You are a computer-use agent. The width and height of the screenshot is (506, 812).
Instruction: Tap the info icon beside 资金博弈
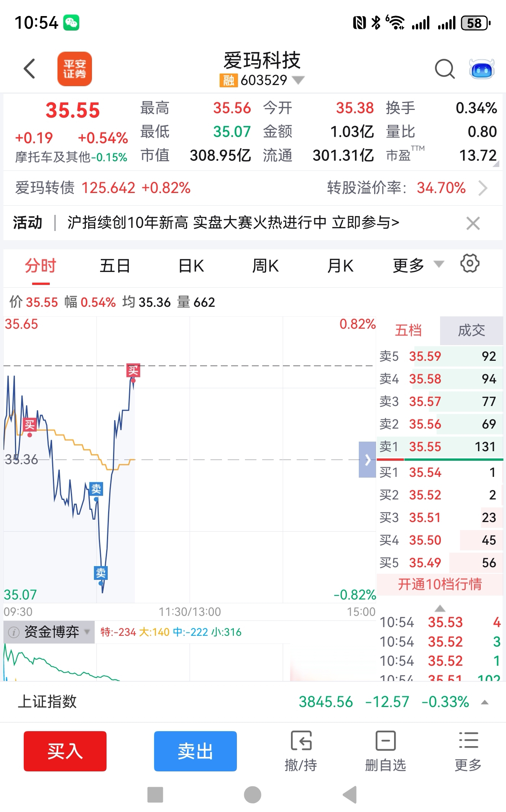coord(14,632)
